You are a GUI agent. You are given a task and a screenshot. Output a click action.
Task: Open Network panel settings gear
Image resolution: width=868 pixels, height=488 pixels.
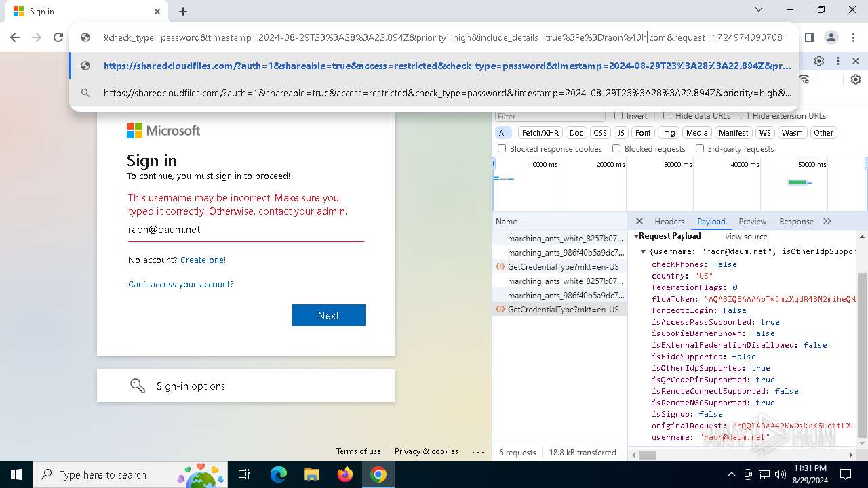[x=856, y=79]
